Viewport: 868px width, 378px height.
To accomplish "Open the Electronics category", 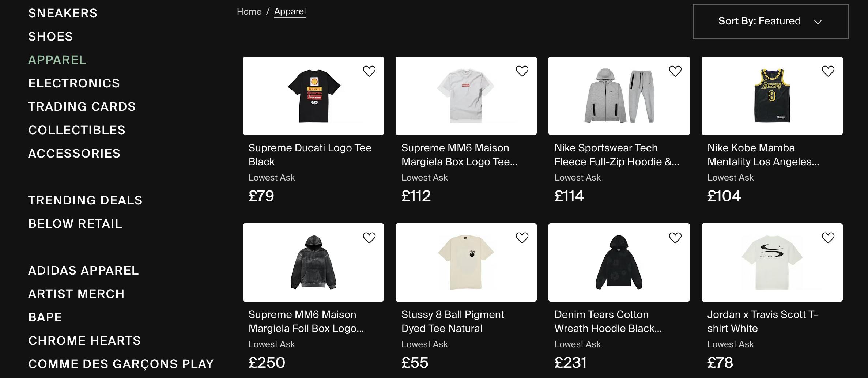I will point(74,83).
